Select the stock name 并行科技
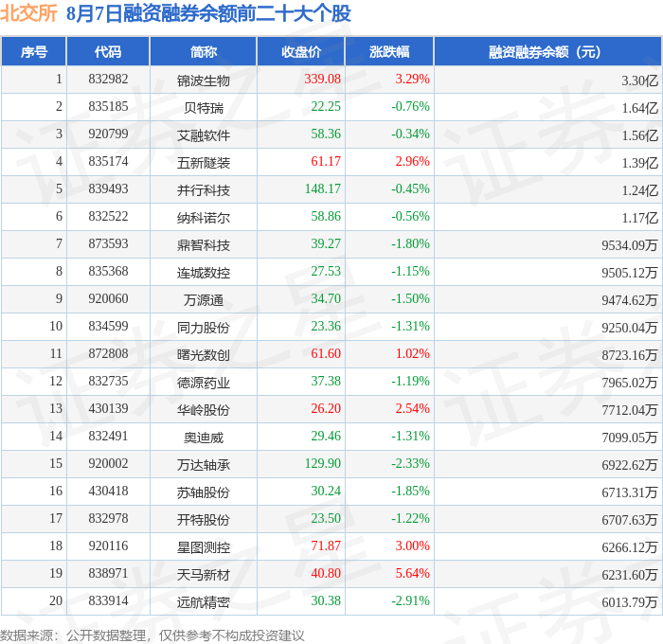Screen dimensions: 663x644 click(x=204, y=190)
